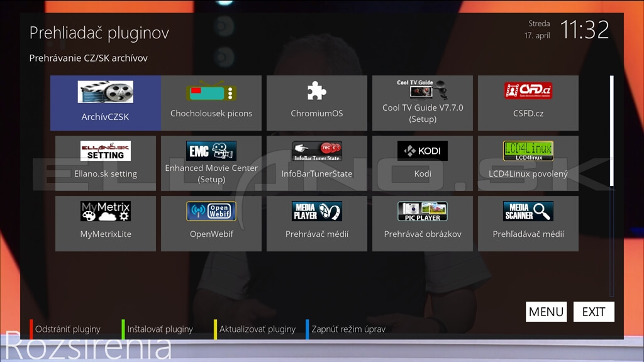
Task: Click the EXIT button
Action: [594, 312]
